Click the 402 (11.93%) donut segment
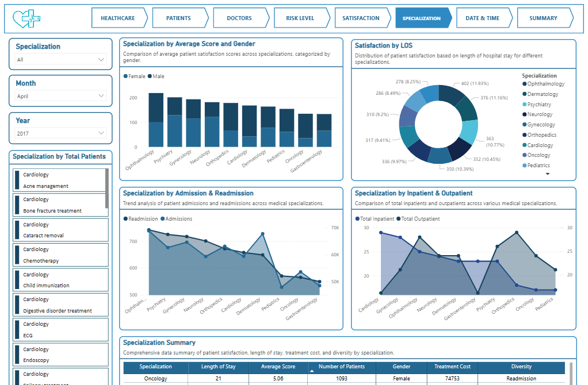The width and height of the screenshot is (588, 385). (452, 94)
